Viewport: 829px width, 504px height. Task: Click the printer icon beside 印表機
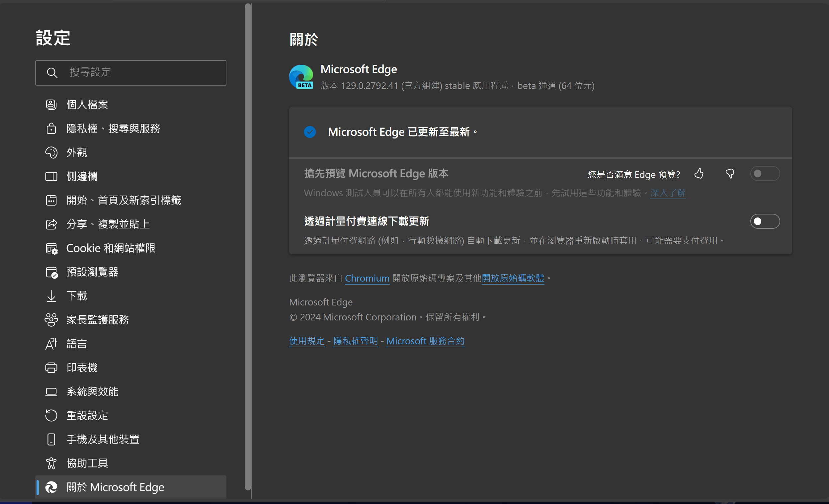(51, 368)
